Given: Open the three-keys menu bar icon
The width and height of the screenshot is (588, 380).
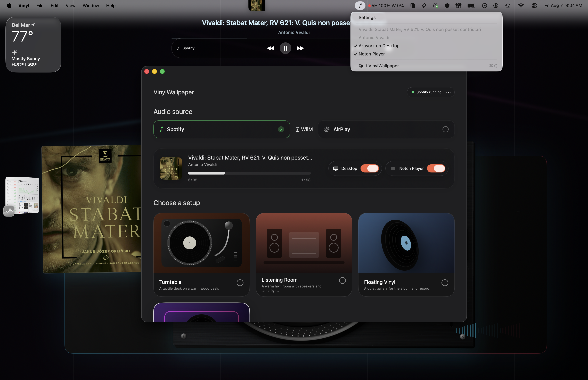Looking at the screenshot, I should [x=459, y=5].
